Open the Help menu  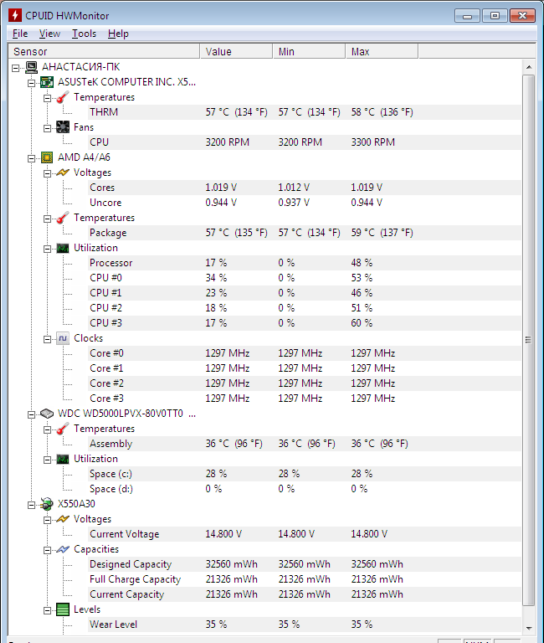click(x=118, y=34)
